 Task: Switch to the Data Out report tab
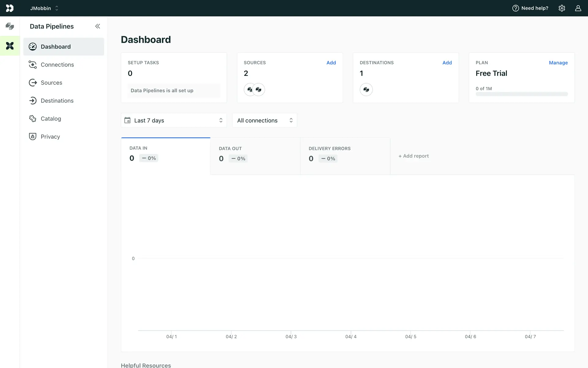click(x=255, y=156)
